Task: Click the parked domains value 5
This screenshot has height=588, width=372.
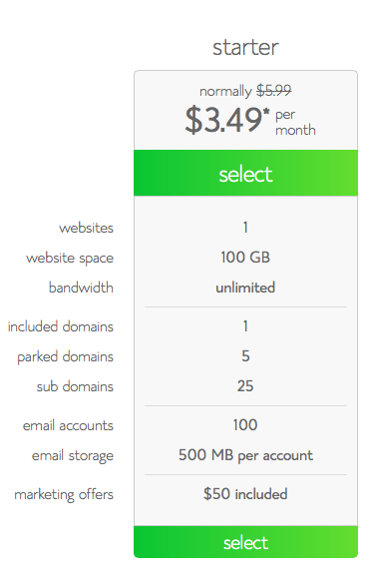Action: (x=245, y=355)
